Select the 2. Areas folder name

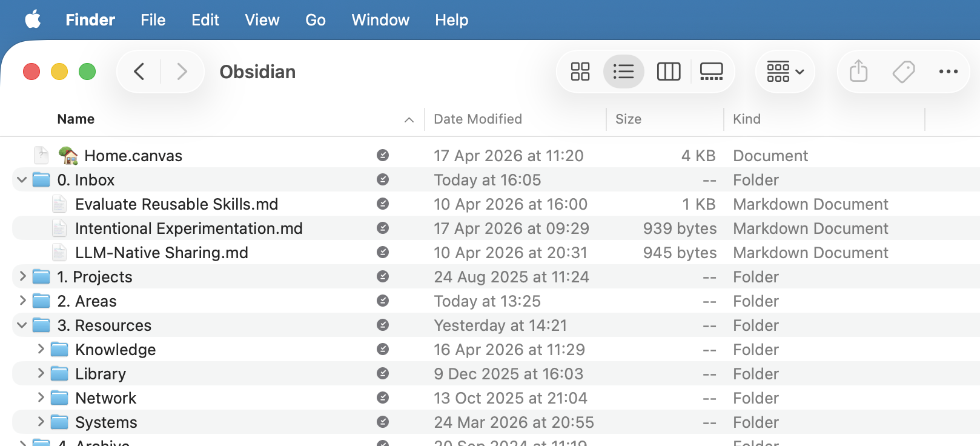87,301
